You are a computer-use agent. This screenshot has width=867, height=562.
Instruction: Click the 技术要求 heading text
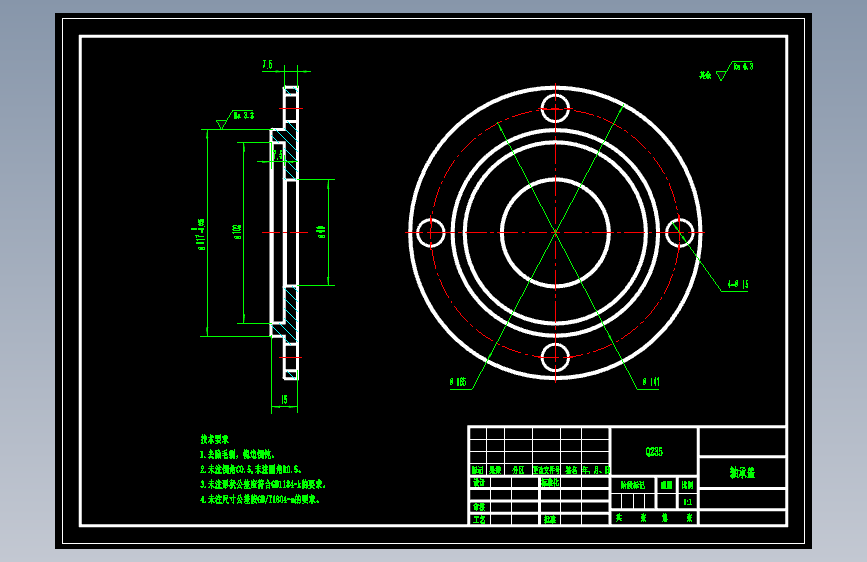pos(215,439)
